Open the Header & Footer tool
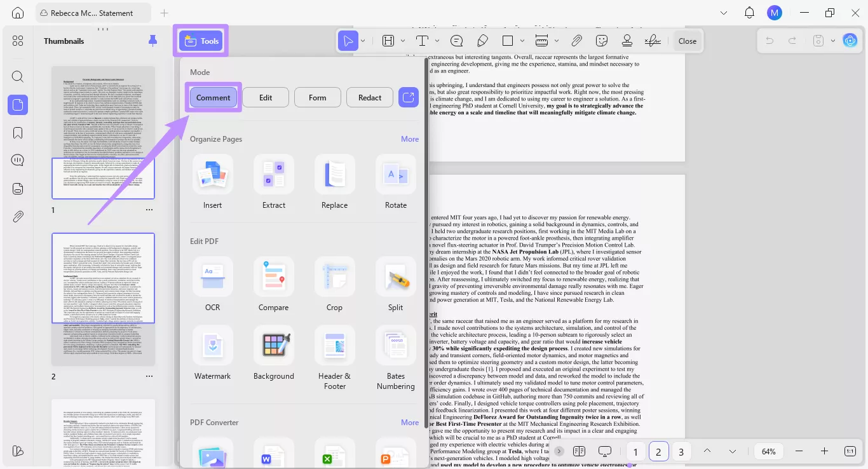This screenshot has width=868, height=469. (x=335, y=345)
